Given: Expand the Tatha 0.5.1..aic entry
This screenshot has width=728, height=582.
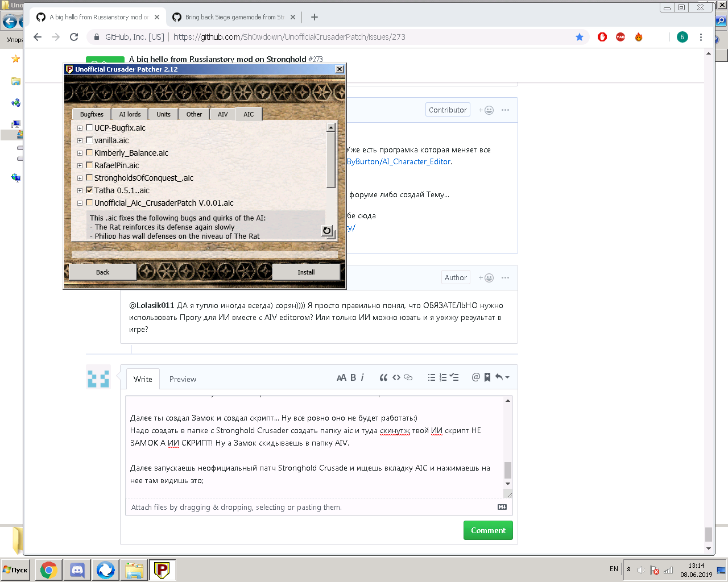Looking at the screenshot, I should tap(80, 190).
